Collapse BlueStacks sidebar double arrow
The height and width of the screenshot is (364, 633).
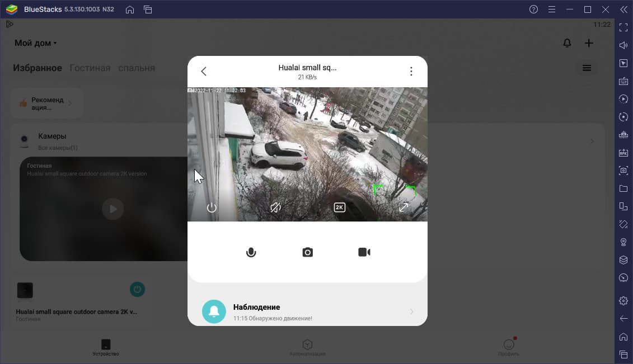click(x=623, y=10)
